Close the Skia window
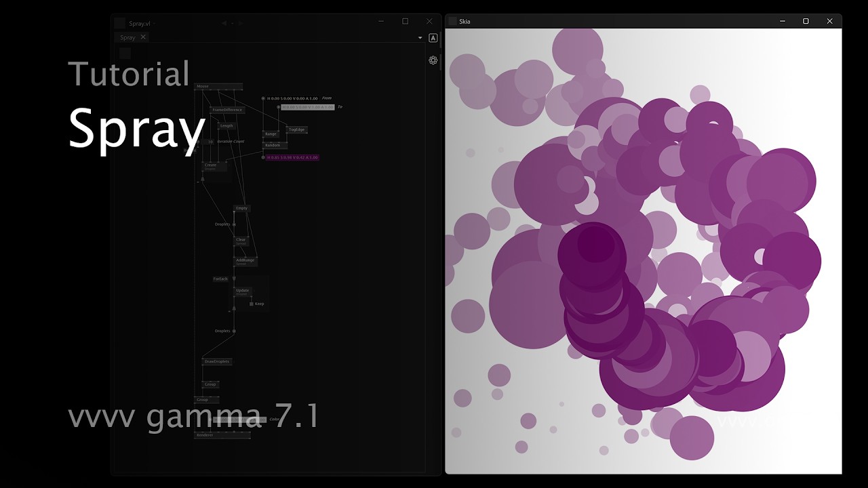The height and width of the screenshot is (488, 868). (829, 21)
